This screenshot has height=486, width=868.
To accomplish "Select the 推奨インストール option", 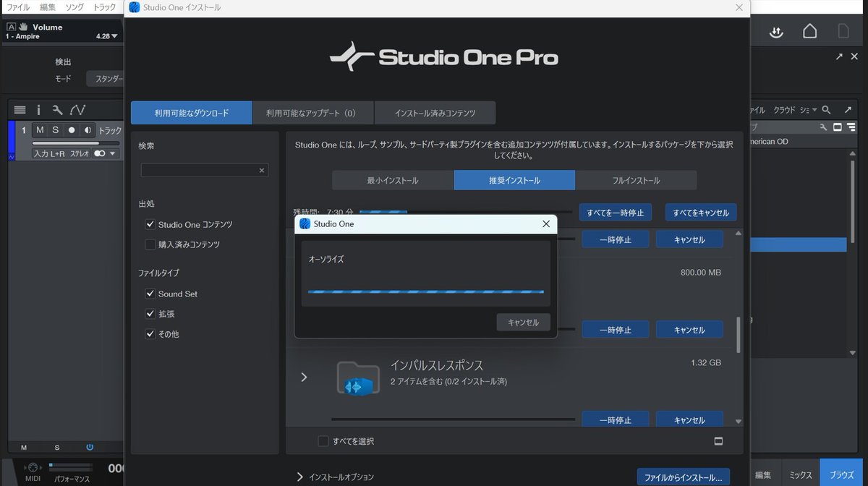I will tap(514, 180).
